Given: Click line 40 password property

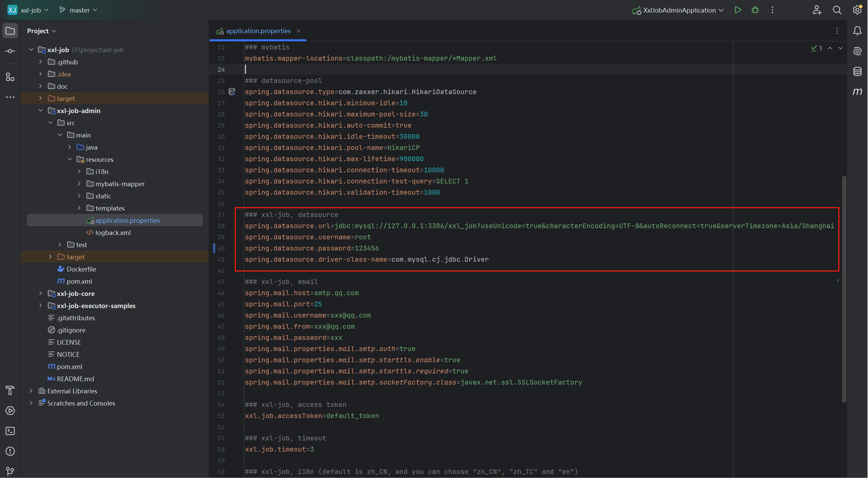Looking at the screenshot, I should point(312,248).
